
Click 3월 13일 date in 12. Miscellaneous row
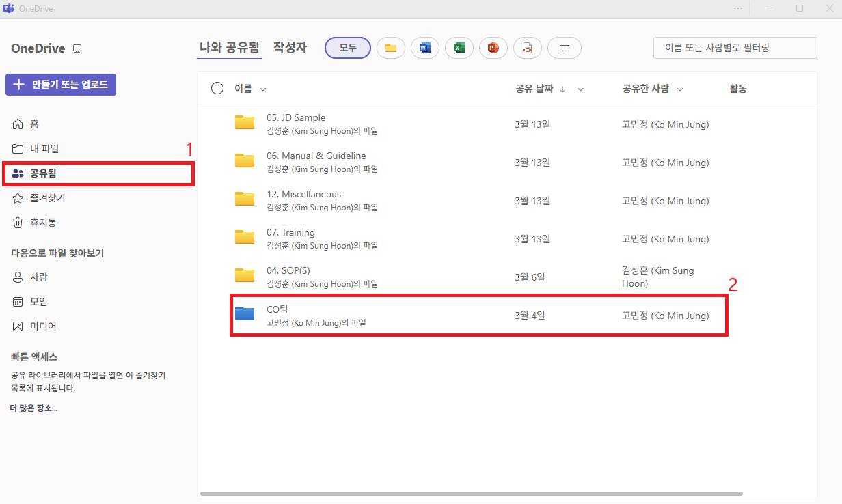click(x=532, y=201)
